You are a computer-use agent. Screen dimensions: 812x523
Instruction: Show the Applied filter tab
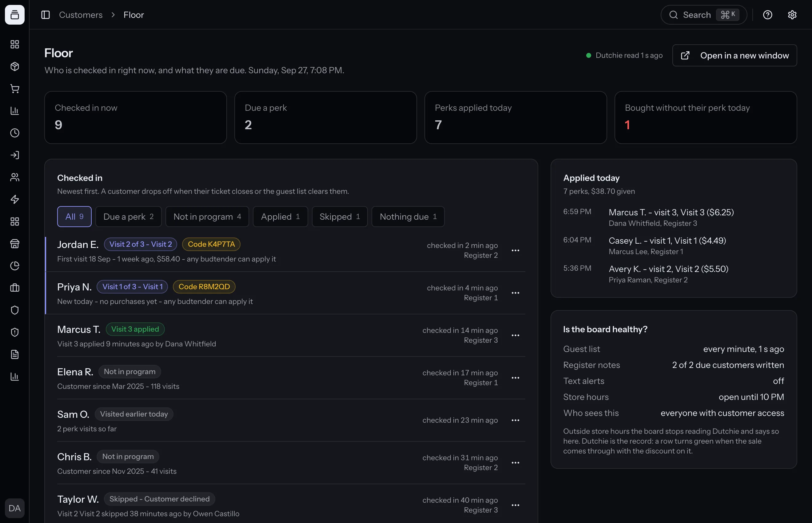tap(281, 217)
